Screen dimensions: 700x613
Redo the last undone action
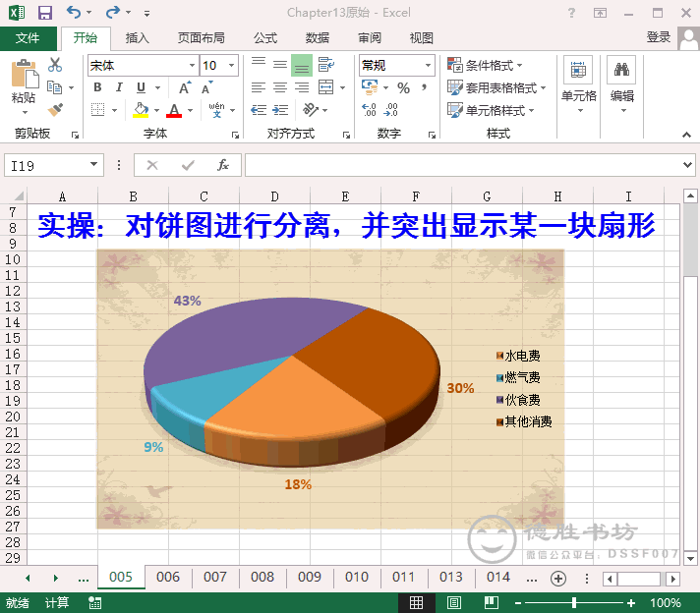tap(112, 12)
